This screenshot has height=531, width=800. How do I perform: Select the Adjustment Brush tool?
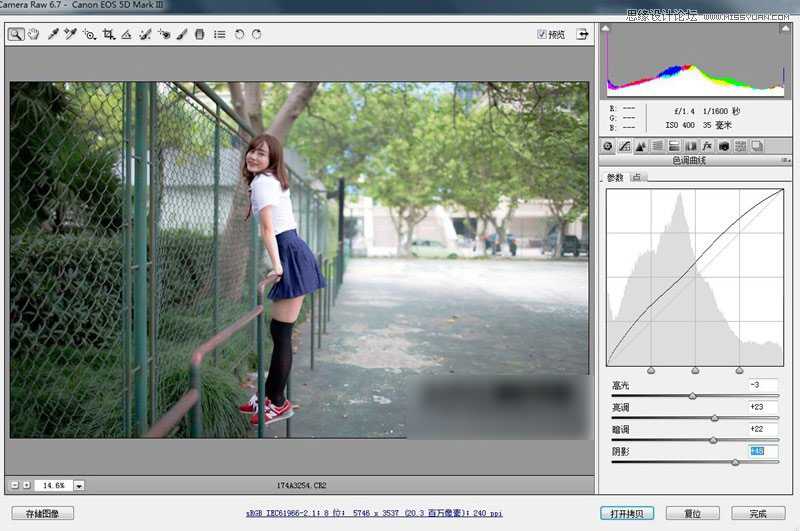tap(182, 34)
